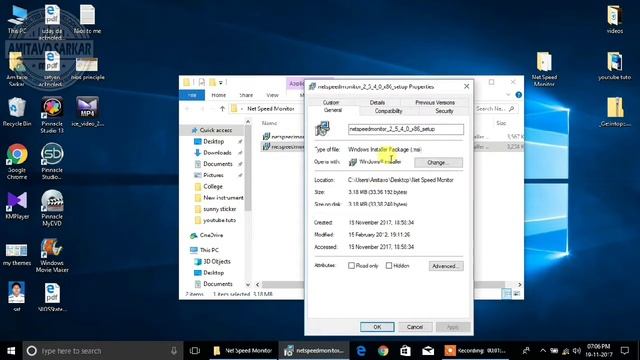
Task: Open Net Speed Monitor desktop folder
Action: [544, 69]
